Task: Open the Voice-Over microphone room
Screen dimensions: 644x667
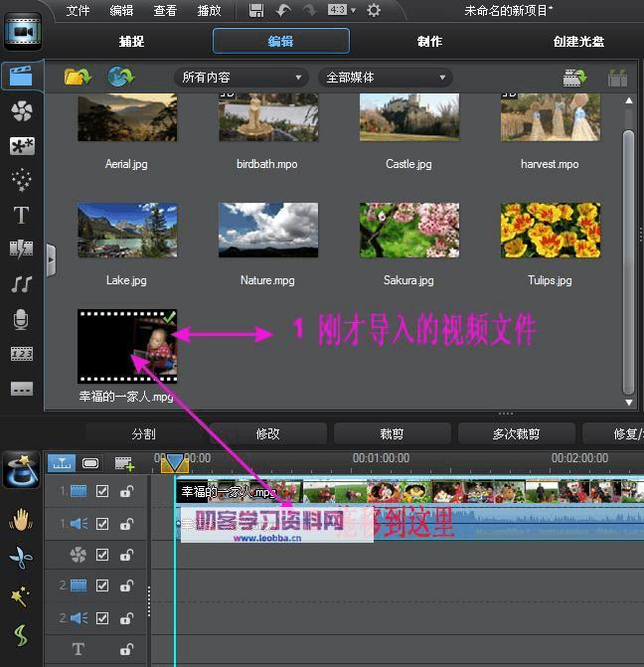Action: (x=21, y=319)
